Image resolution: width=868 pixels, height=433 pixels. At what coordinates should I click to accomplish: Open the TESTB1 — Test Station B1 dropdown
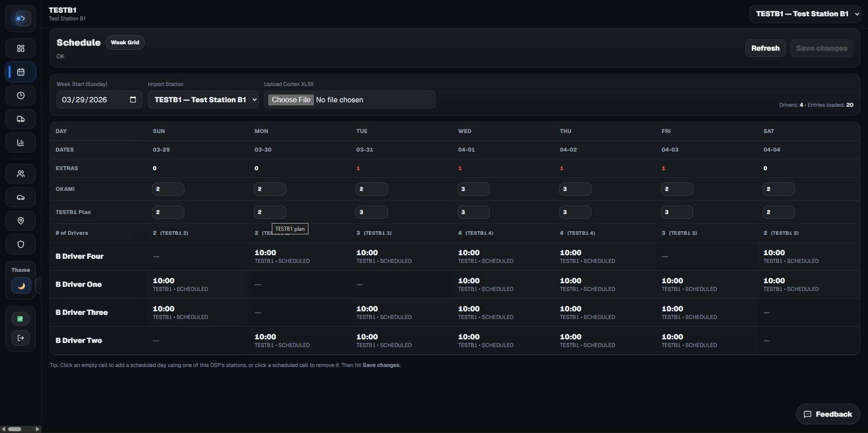coord(805,14)
